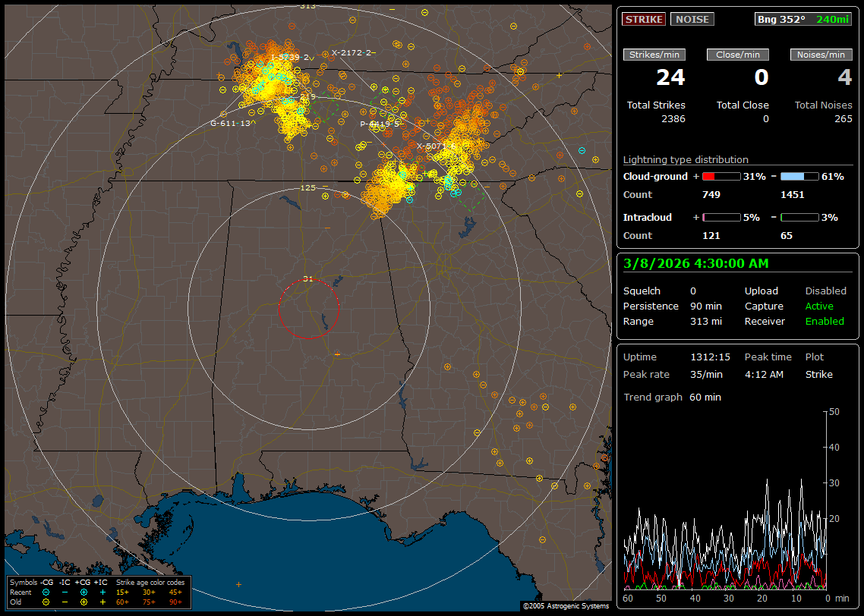Click the Bng 352° bearing readout box
This screenshot has height=616, width=864.
(x=803, y=19)
